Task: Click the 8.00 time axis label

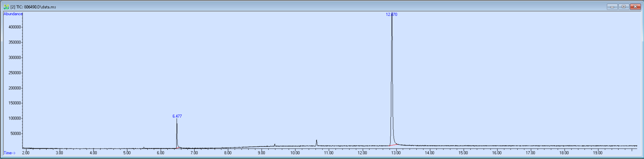Action: coord(228,153)
